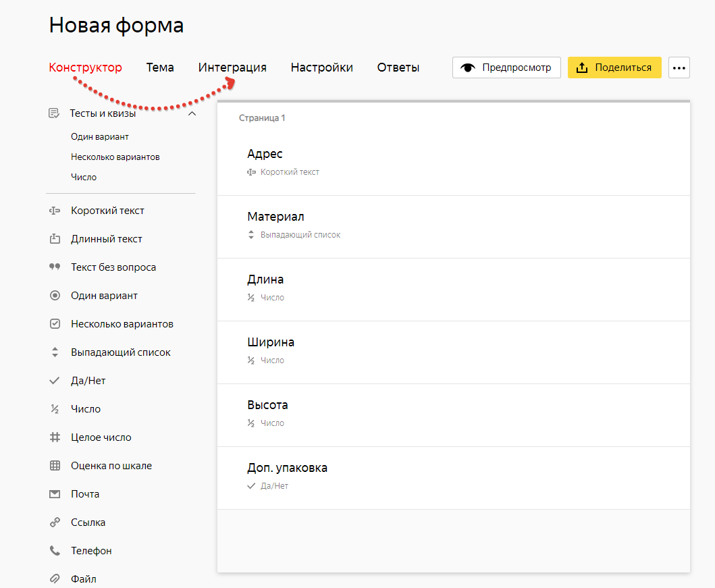Add a Выпадающий список field from sidebar
Image resolution: width=715 pixels, height=588 pixels.
(x=120, y=352)
